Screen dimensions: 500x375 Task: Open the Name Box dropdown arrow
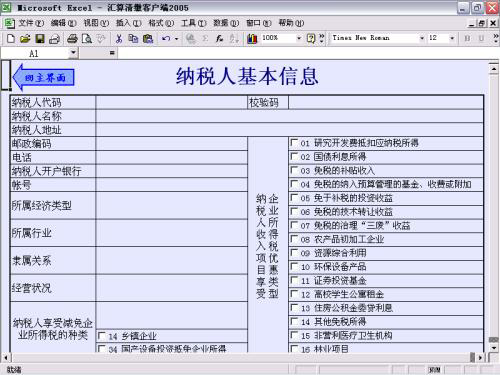[x=73, y=53]
